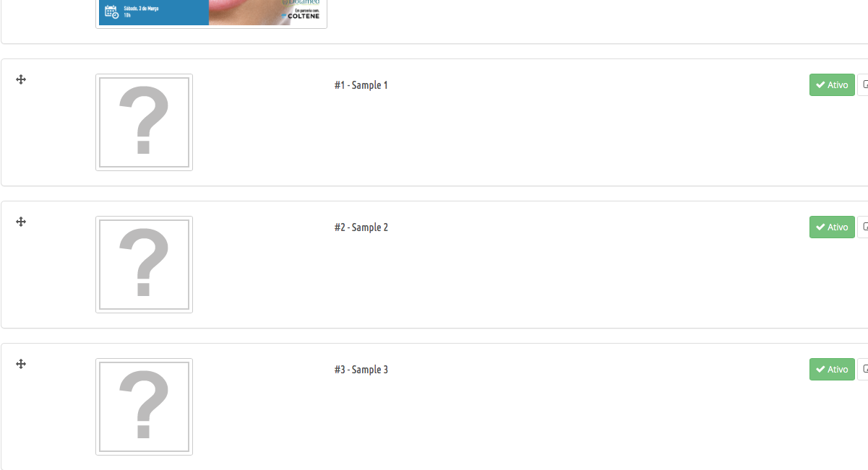This screenshot has height=470, width=868.
Task: Click the move handle of Sample 2
Action: (21, 222)
